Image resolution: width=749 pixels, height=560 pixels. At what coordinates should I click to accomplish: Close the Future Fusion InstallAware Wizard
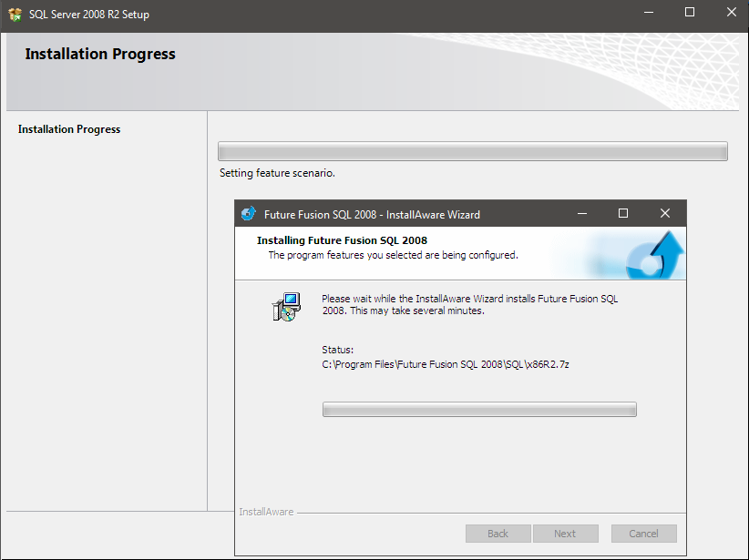[665, 213]
